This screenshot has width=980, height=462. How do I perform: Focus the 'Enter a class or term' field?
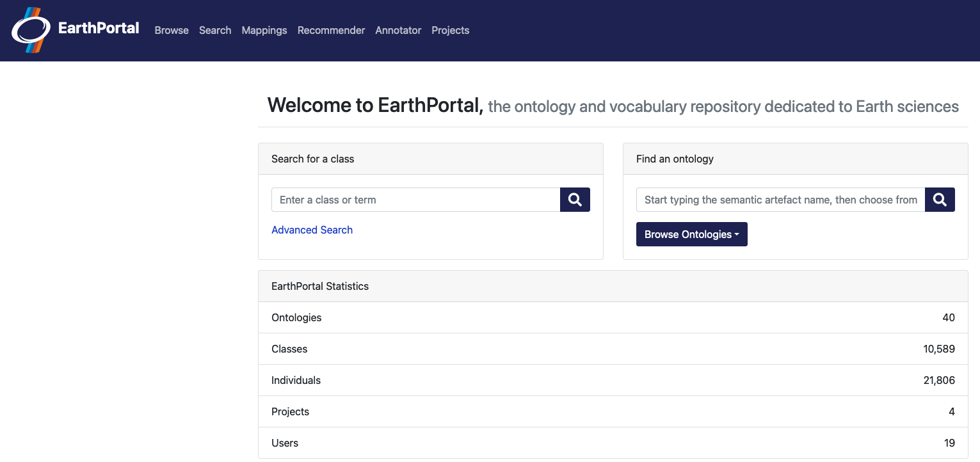point(416,200)
